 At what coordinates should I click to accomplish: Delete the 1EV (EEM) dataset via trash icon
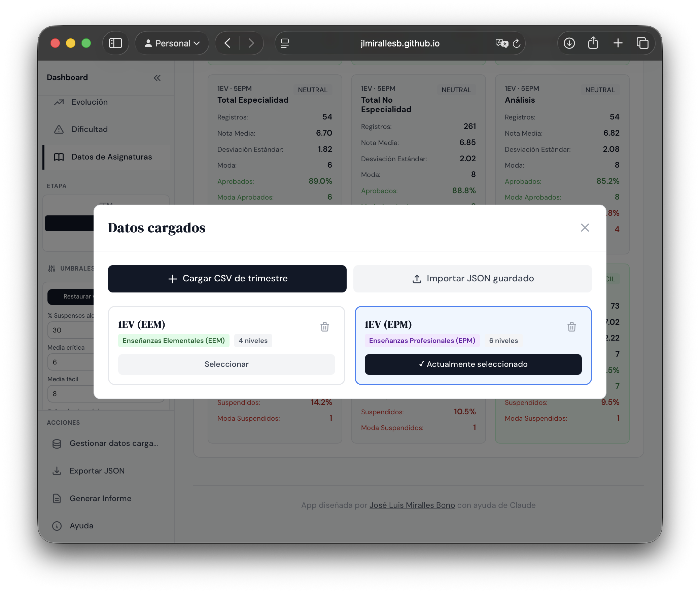tap(324, 326)
